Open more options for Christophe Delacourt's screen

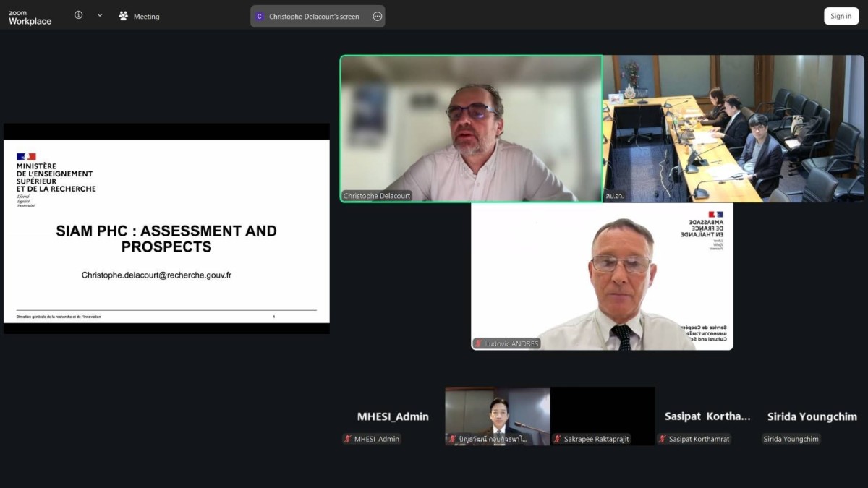pos(377,16)
